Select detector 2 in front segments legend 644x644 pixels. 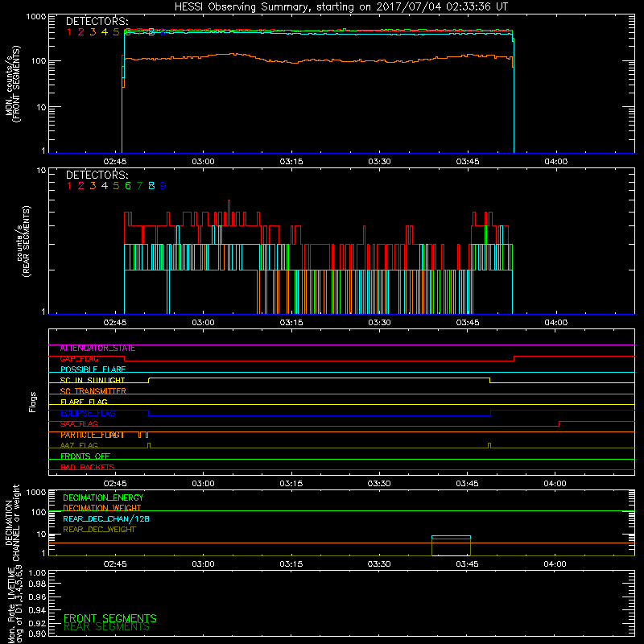pos(81,31)
